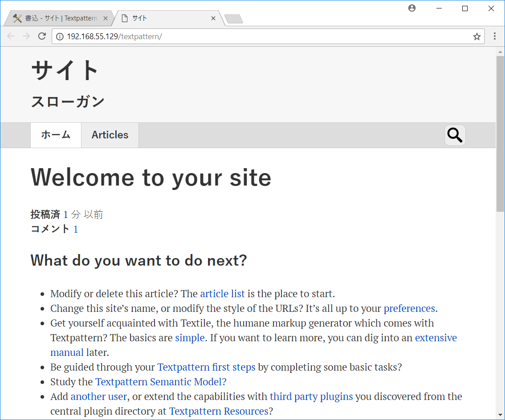
Task: Open the comment count link
Action: 76,229
